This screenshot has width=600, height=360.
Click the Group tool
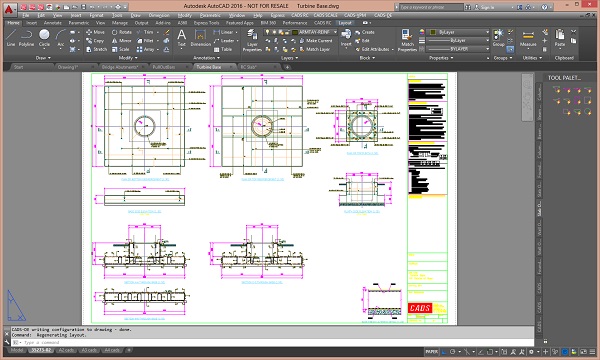click(x=499, y=38)
